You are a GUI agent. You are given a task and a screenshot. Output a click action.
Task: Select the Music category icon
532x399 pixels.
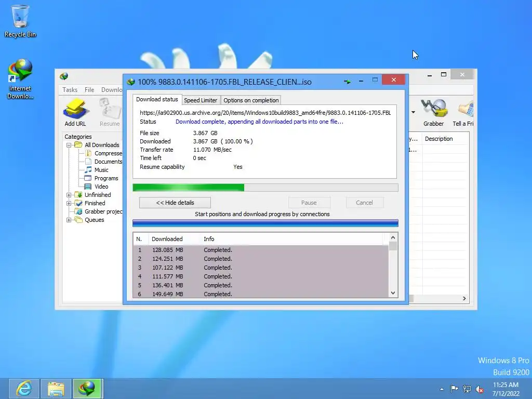88,170
